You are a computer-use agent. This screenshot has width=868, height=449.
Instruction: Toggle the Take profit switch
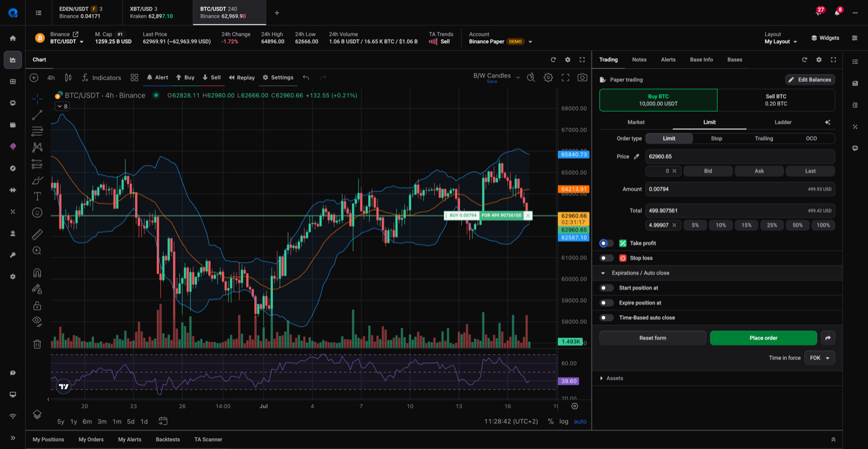pyautogui.click(x=606, y=243)
